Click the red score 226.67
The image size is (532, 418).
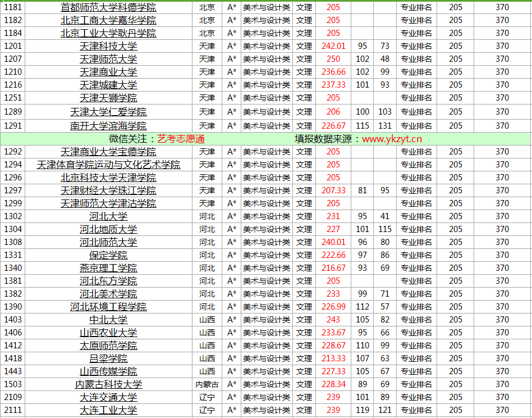click(333, 126)
